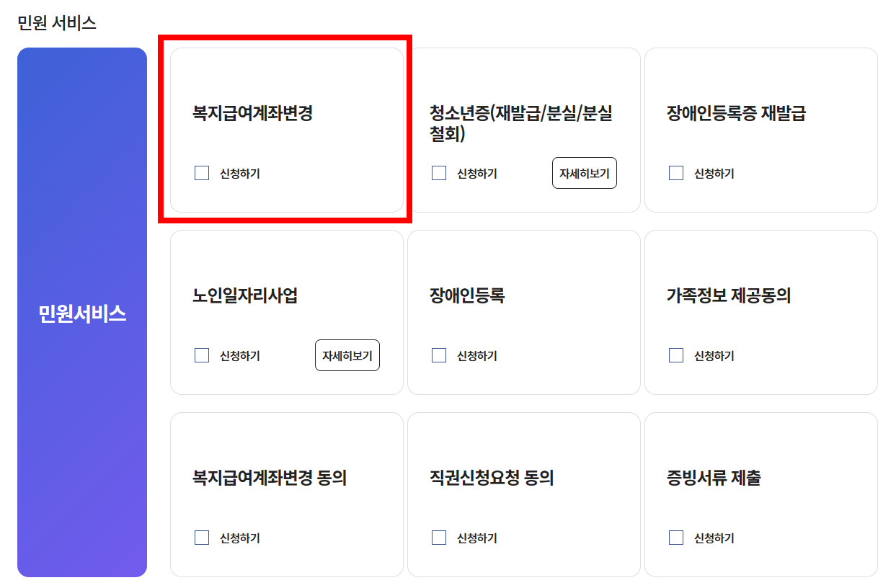Screen dimensions: 896x588
Task: Click 자세히보기 on the 청소년증 card
Action: click(584, 173)
